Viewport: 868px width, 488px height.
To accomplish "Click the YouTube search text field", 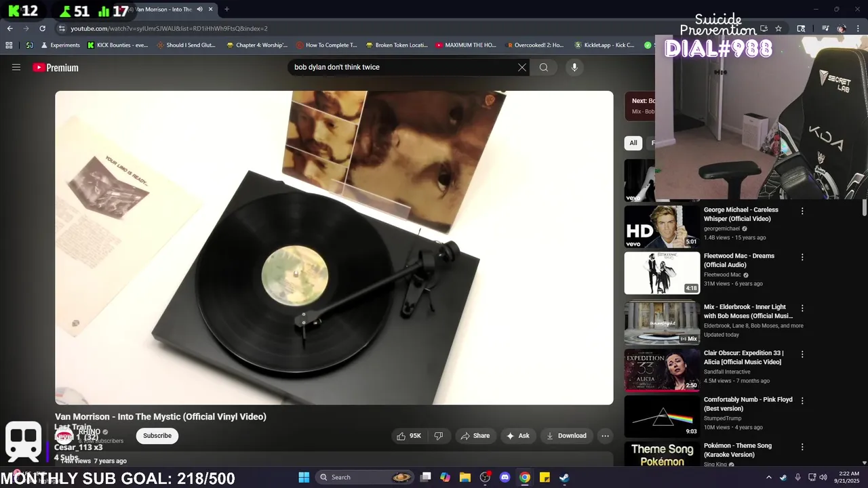I will (403, 67).
